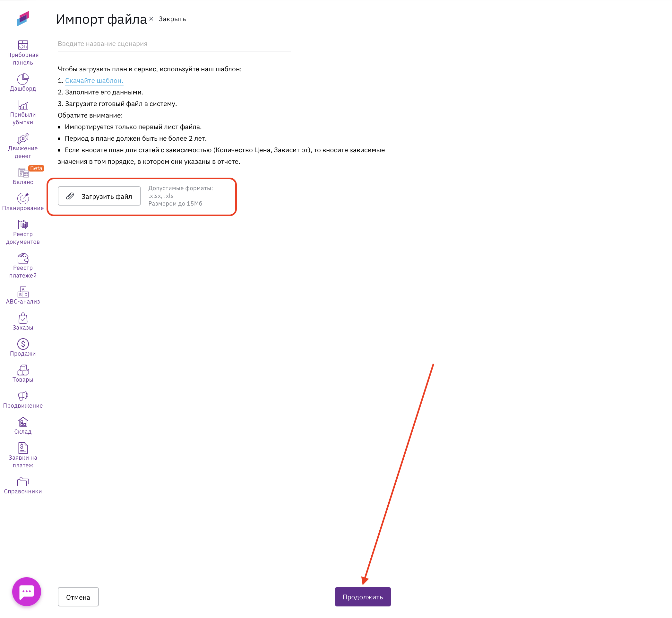
Task: Click the Заказы shopping bag icon
Action: [23, 318]
